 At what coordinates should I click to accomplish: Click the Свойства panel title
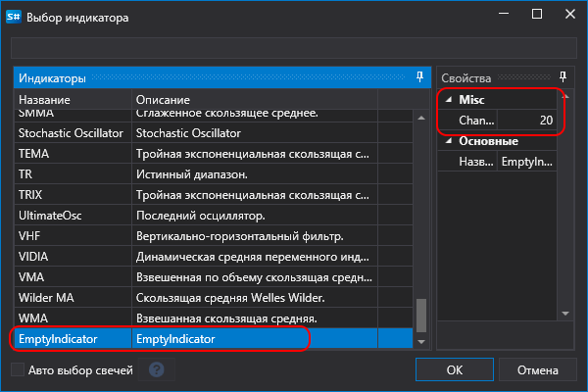(466, 78)
